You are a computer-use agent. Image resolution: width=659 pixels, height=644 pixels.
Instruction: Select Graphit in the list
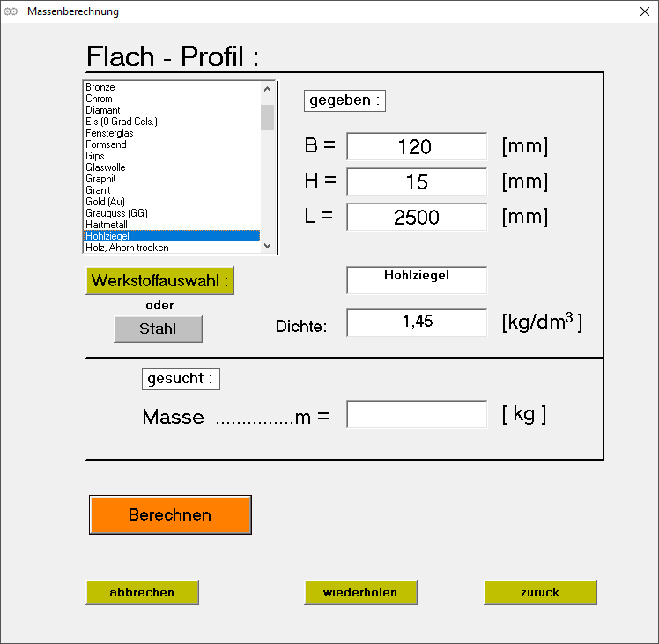coord(100,179)
